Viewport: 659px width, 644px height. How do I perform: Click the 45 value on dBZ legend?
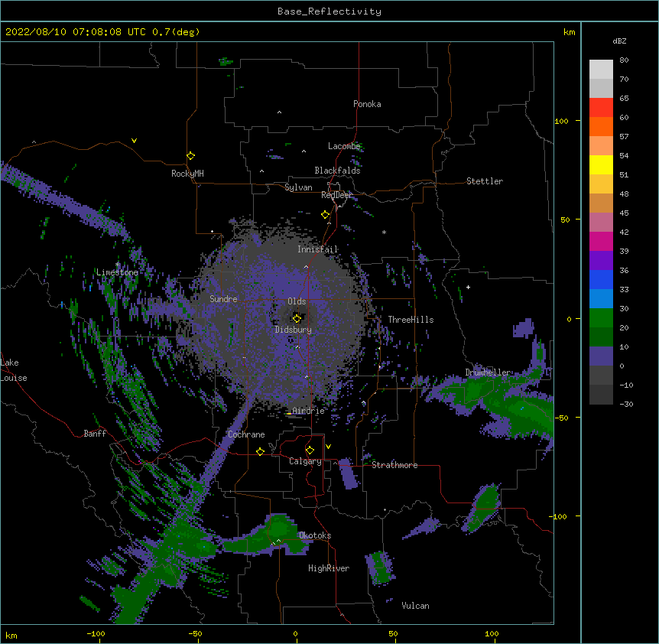[x=624, y=213]
